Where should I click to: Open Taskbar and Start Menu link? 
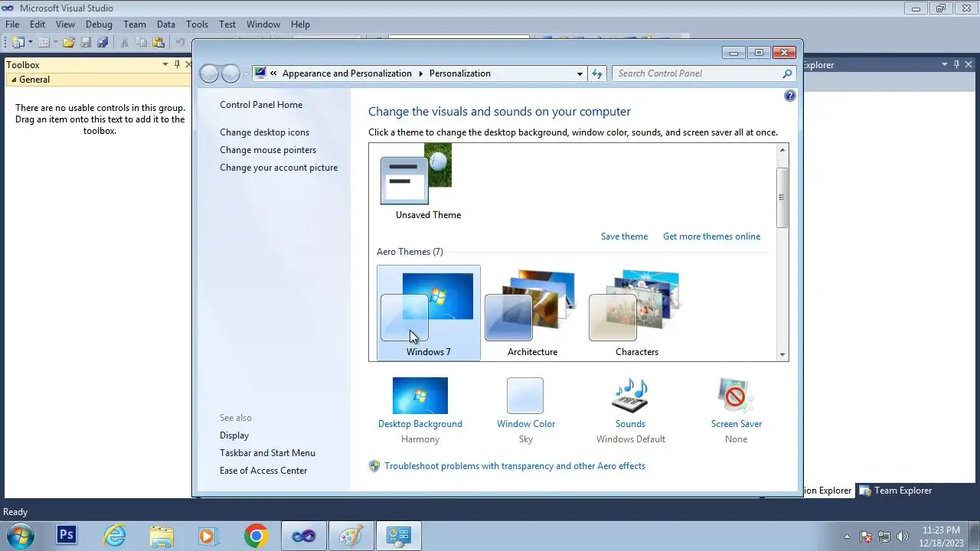point(267,453)
